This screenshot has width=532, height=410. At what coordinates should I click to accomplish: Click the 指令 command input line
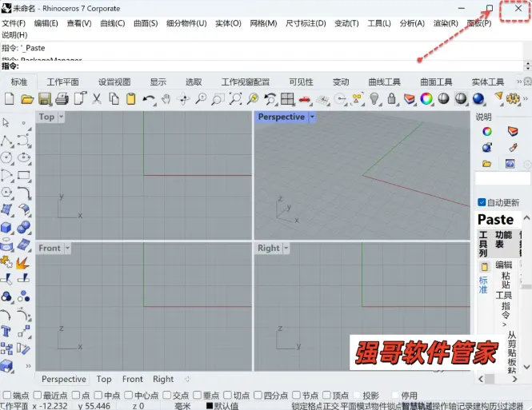coord(262,66)
